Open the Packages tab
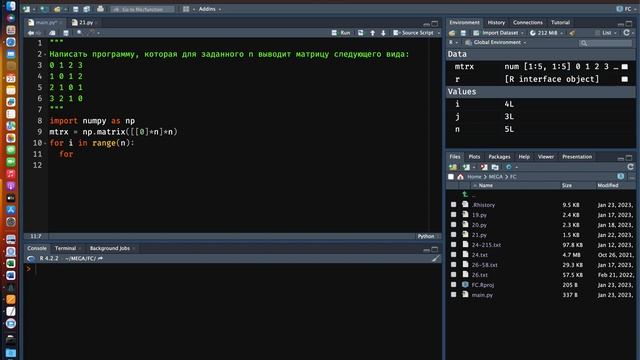Image resolution: width=640 pixels, height=360 pixels. [x=499, y=157]
